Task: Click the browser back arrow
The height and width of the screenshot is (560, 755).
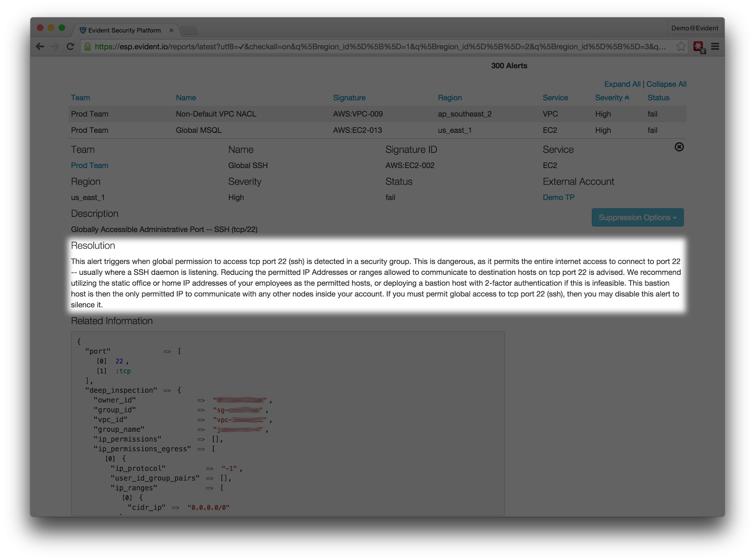Action: click(40, 46)
